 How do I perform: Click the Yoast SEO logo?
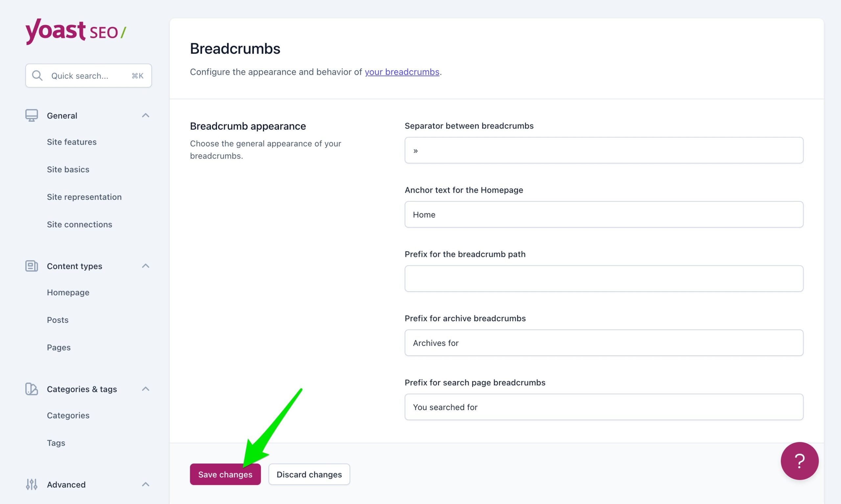tap(76, 31)
